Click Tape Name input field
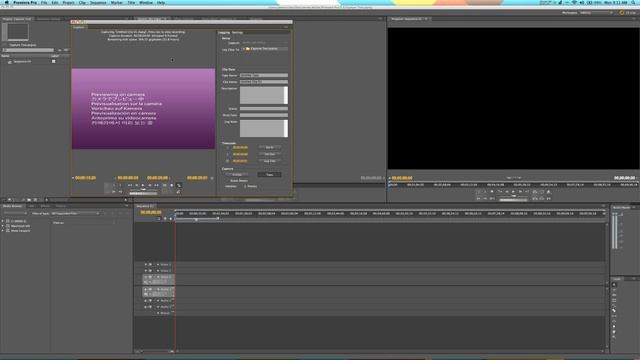Screen dimensions: 640x360 click(x=264, y=76)
